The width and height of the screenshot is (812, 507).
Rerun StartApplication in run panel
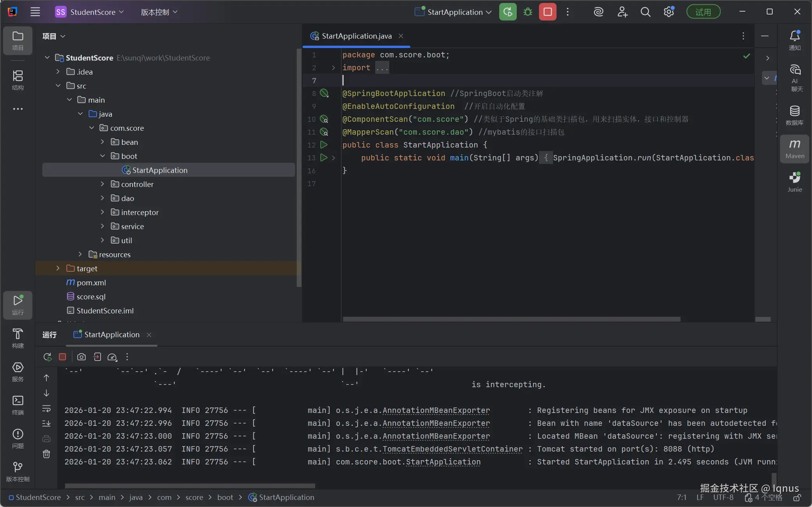(48, 357)
